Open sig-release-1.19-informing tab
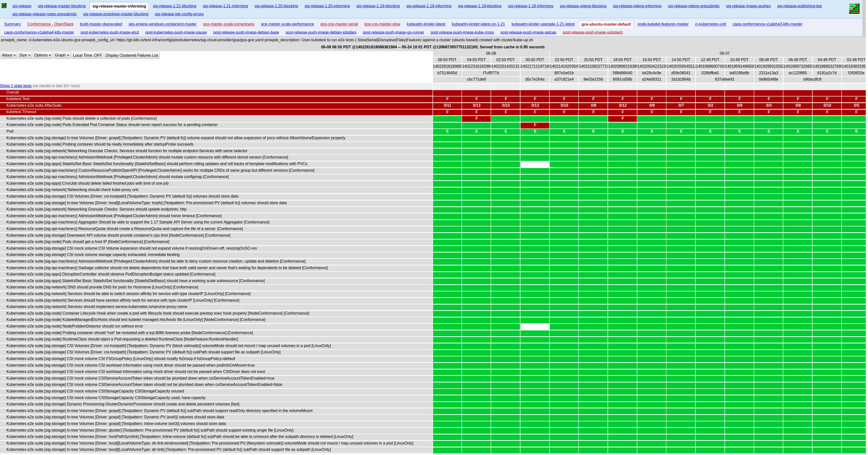 pos(429,6)
